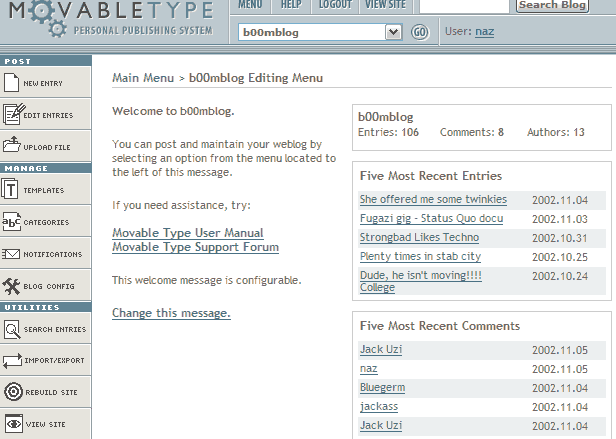Click the New Entry page icon

tap(11, 83)
